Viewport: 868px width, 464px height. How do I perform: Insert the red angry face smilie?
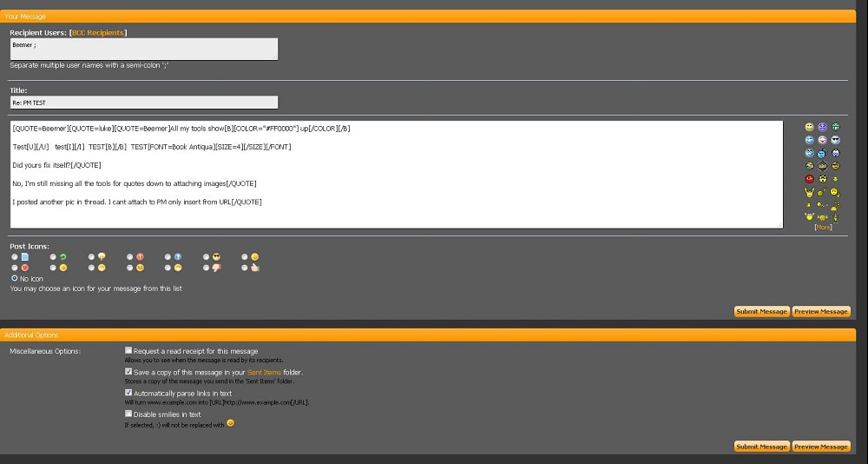tap(809, 178)
